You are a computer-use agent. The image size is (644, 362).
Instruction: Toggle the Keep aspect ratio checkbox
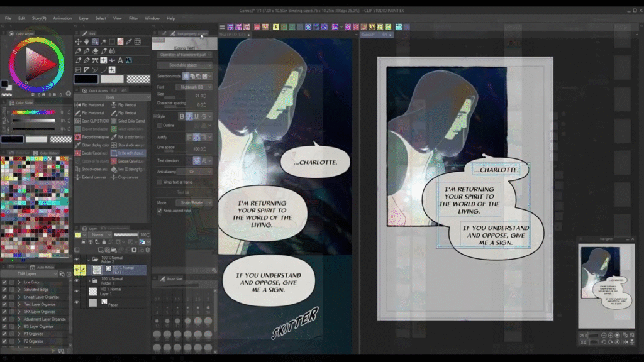[x=160, y=211]
